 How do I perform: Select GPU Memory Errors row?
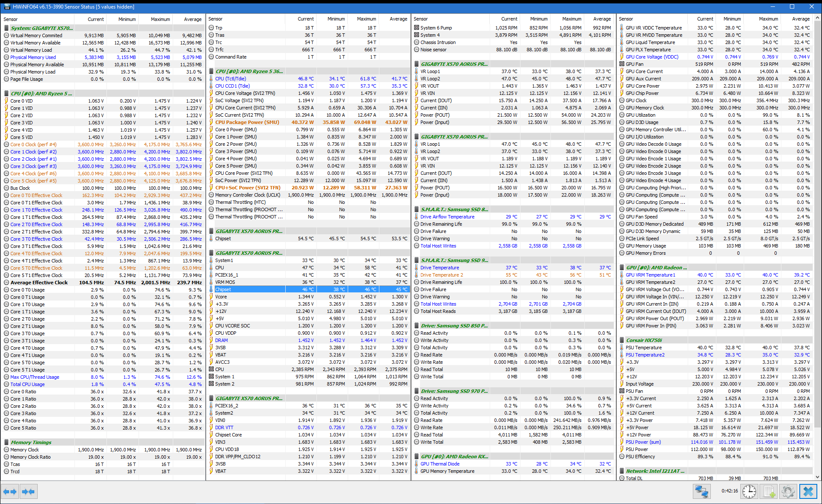pos(715,253)
